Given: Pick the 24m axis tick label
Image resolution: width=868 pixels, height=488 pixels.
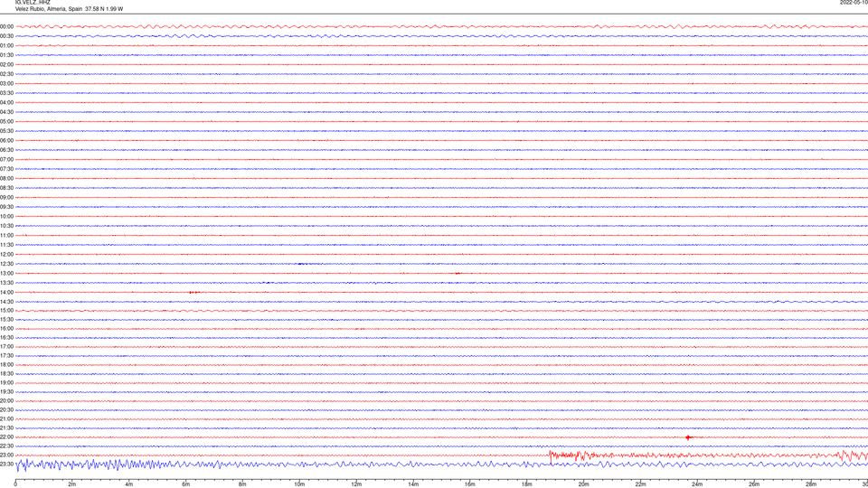Looking at the screenshot, I should 697,484.
